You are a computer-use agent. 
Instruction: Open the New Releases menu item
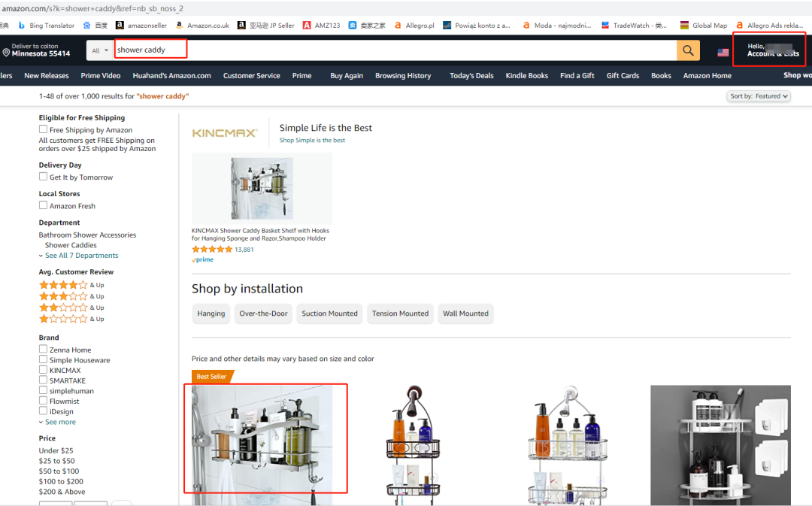pyautogui.click(x=47, y=76)
